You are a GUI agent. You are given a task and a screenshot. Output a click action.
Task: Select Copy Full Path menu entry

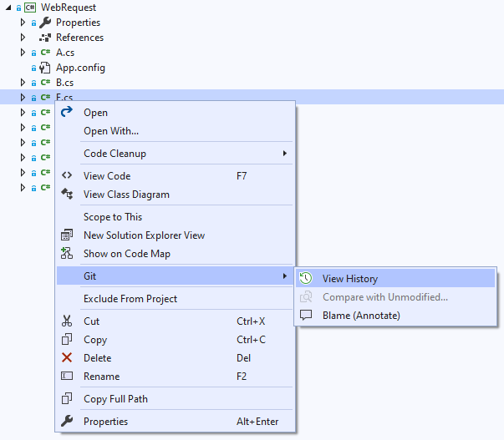pos(115,399)
